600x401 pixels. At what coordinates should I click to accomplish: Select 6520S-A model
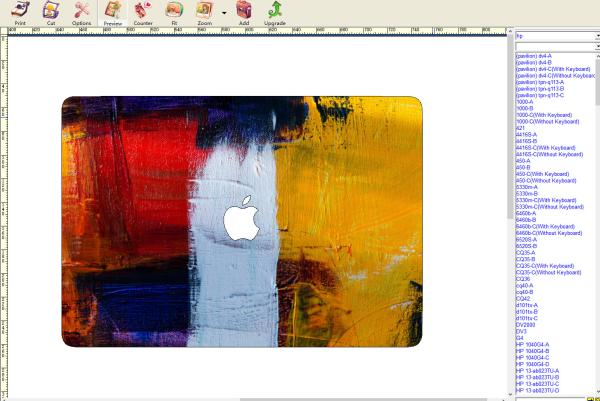tap(527, 240)
